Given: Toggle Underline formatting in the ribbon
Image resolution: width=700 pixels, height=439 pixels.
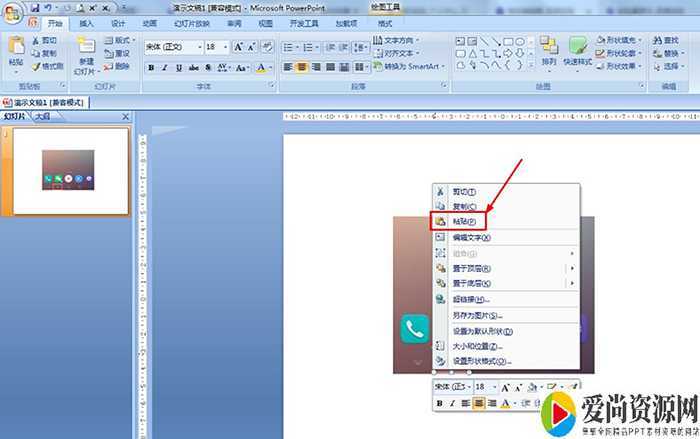Looking at the screenshot, I should [x=179, y=67].
